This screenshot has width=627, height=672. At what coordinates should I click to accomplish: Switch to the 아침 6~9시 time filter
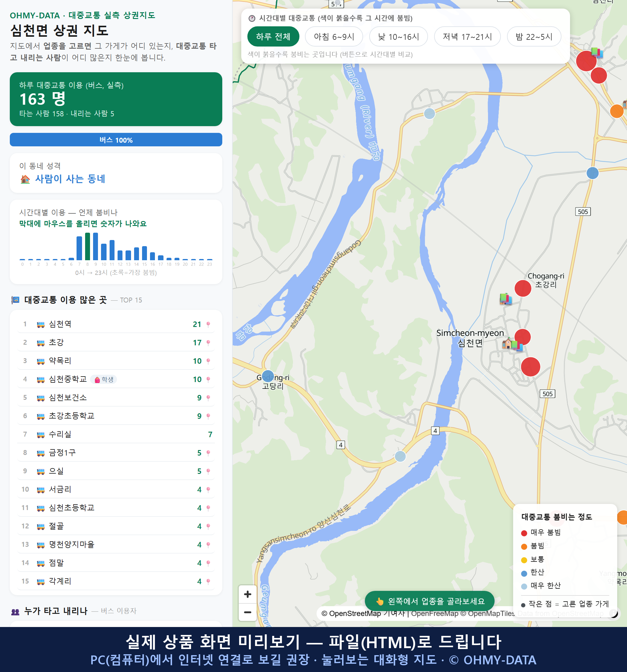[334, 36]
